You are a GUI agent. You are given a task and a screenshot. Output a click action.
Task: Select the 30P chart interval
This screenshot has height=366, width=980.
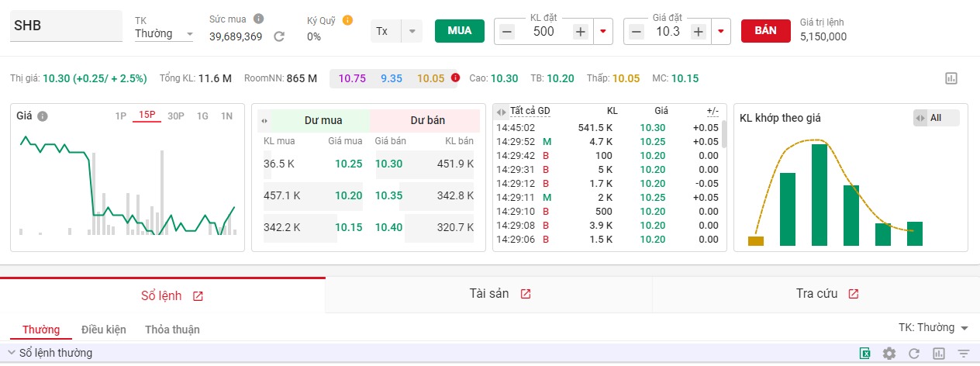[x=176, y=116]
